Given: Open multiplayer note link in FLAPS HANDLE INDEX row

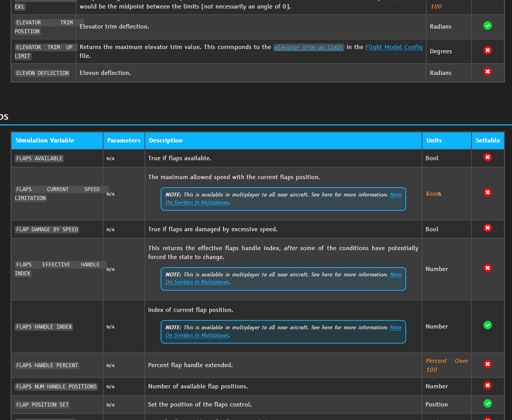Looking at the screenshot, I should tap(283, 331).
